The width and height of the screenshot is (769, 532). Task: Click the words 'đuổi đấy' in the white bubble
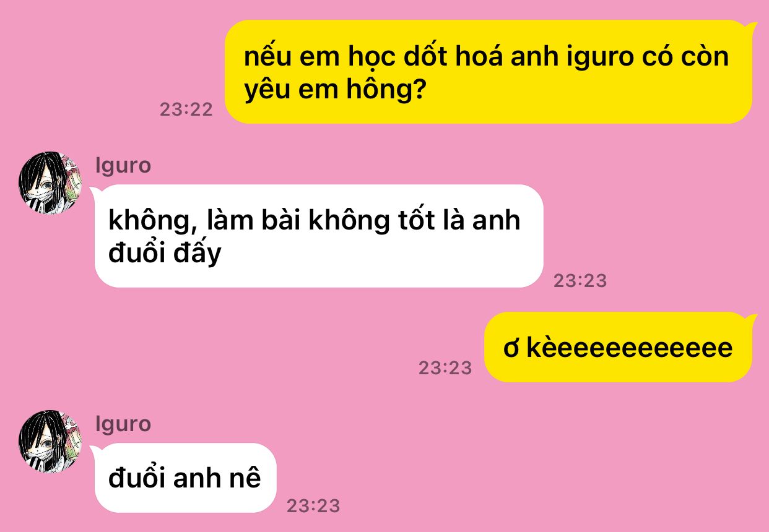pyautogui.click(x=165, y=254)
